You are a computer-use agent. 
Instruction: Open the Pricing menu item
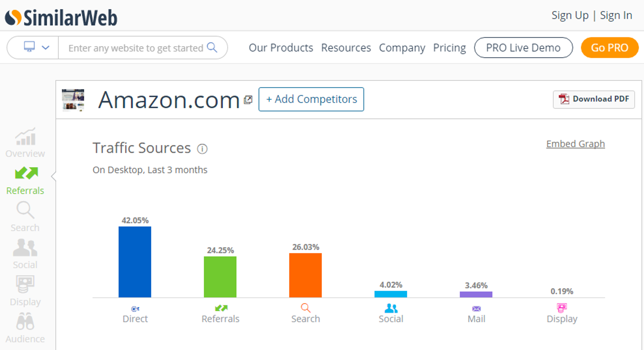pyautogui.click(x=449, y=48)
